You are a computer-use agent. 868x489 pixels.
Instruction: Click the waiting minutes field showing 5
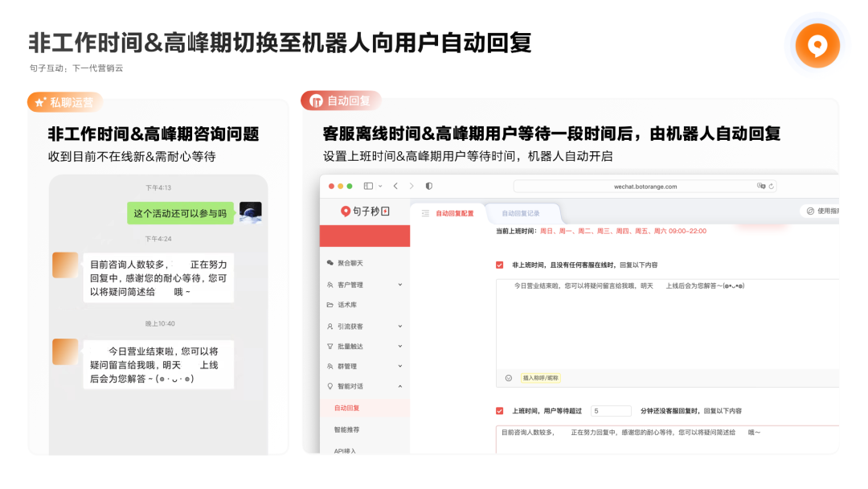(611, 411)
